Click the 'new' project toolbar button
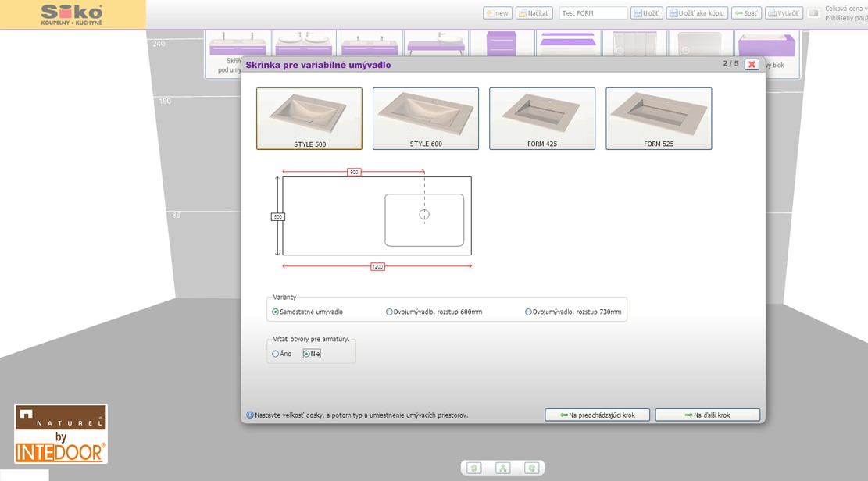 pos(498,13)
